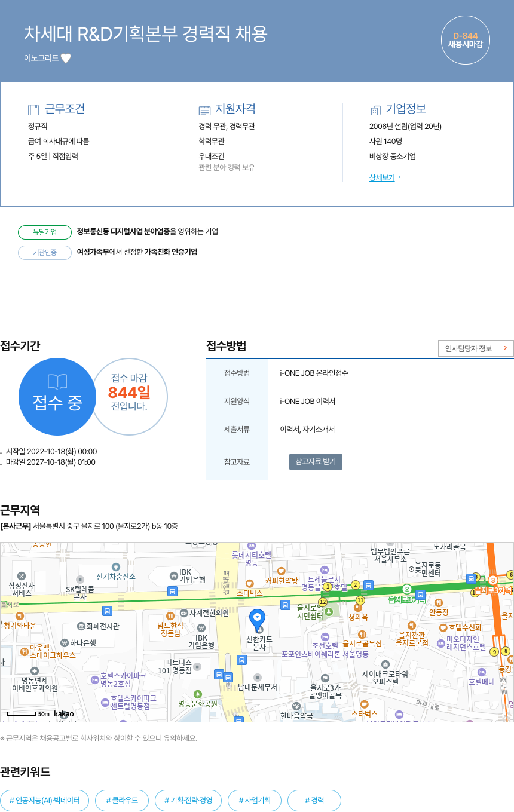Click the 을지로3가역 line 2 station marker
514x812 pixels.
(407, 589)
